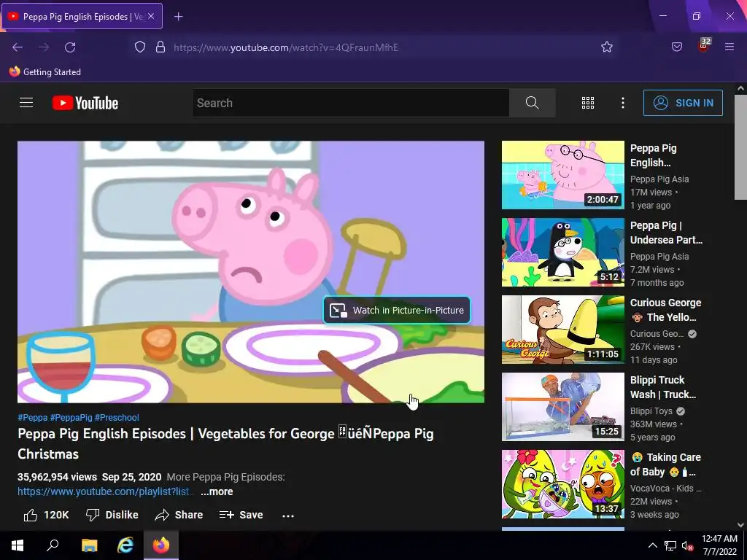Click the tracking protection shield icon
The width and height of the screenshot is (747, 560).
139,47
